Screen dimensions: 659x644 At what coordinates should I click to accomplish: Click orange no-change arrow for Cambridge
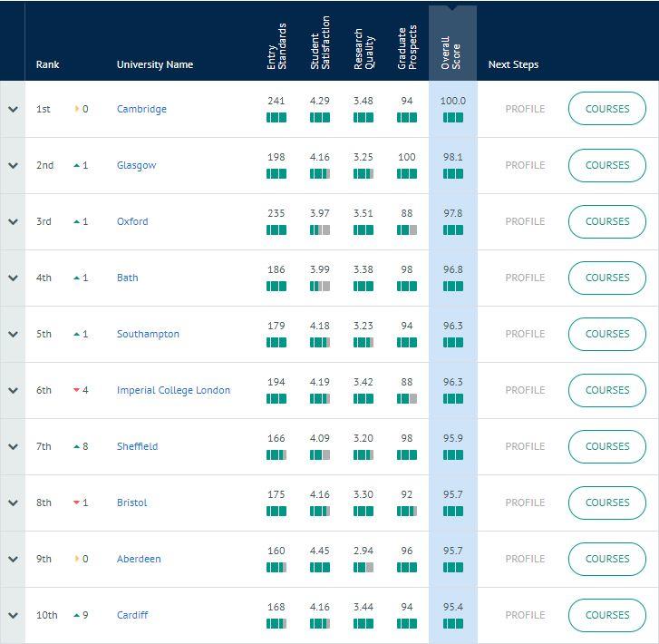[x=76, y=109]
